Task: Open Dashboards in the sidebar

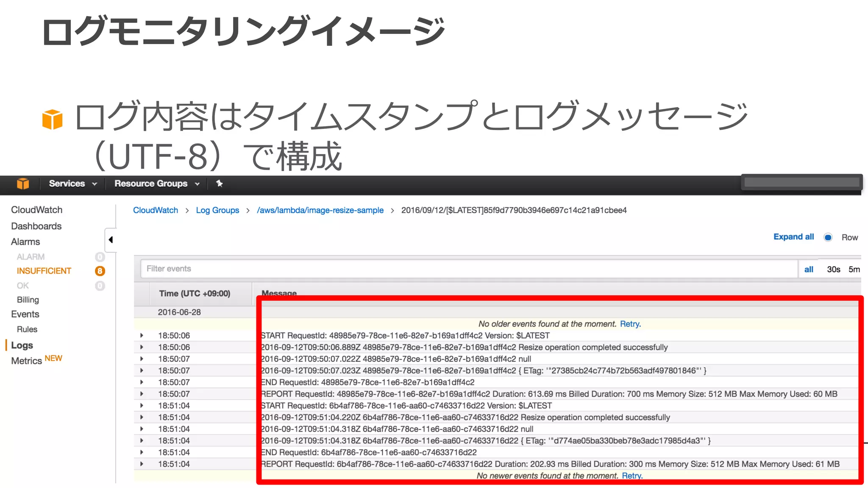Action: pos(36,226)
